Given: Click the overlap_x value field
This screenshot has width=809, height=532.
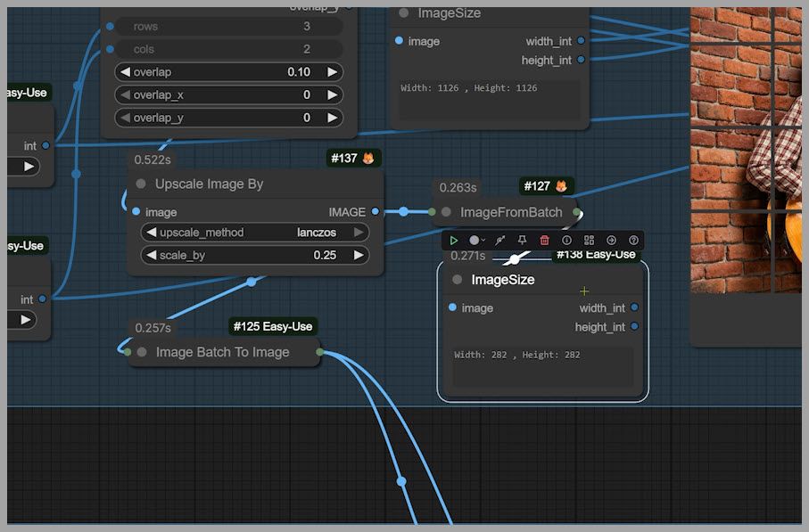Looking at the screenshot, I should point(228,94).
